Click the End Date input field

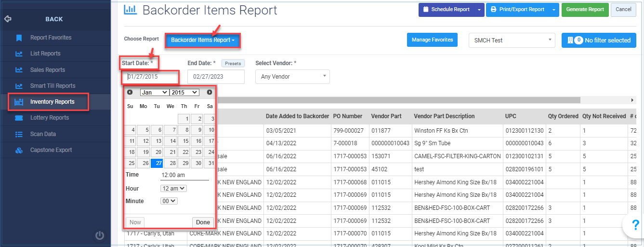coord(216,77)
